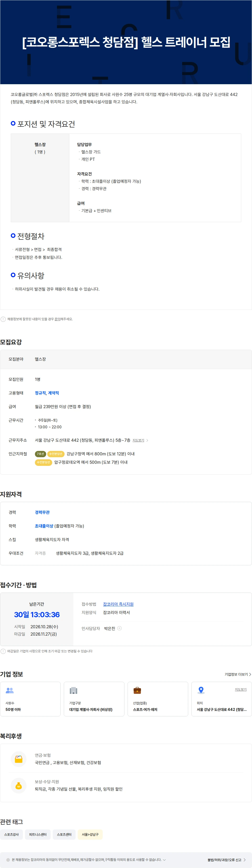Viewport: 252px width, 868px height.
Task: Click the 산업(업종) briefcase icon
Action: 137,690
